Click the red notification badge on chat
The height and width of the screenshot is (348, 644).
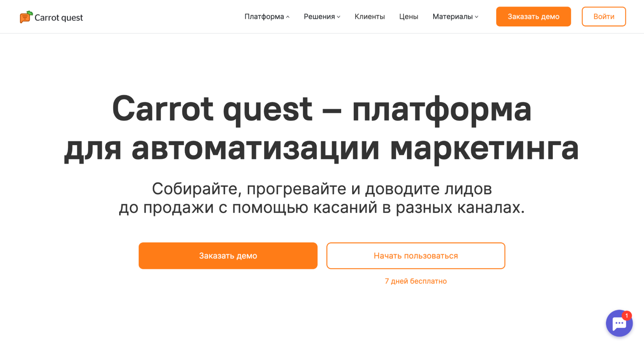(x=627, y=315)
